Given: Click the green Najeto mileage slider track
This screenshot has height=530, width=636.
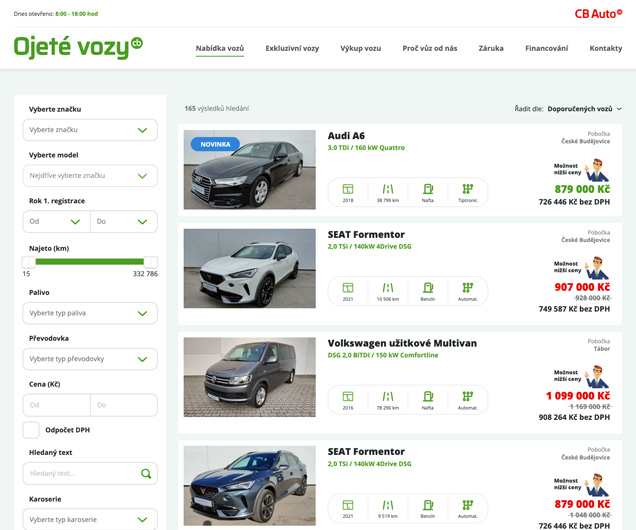Looking at the screenshot, I should pos(90,262).
